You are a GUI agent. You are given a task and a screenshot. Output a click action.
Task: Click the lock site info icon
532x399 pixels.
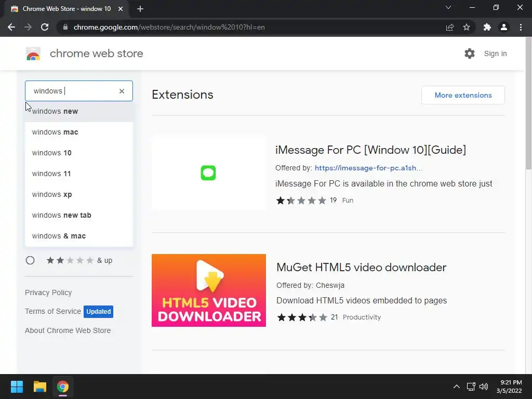coord(65,27)
